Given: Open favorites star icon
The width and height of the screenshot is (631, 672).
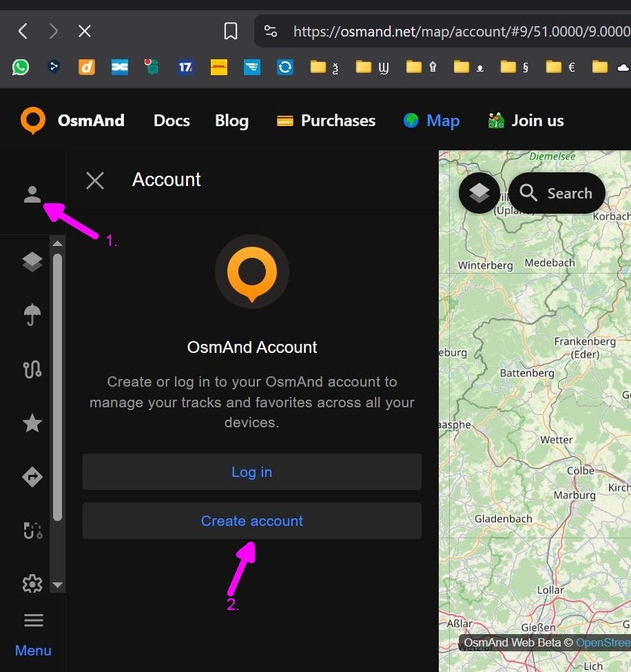Looking at the screenshot, I should (32, 423).
